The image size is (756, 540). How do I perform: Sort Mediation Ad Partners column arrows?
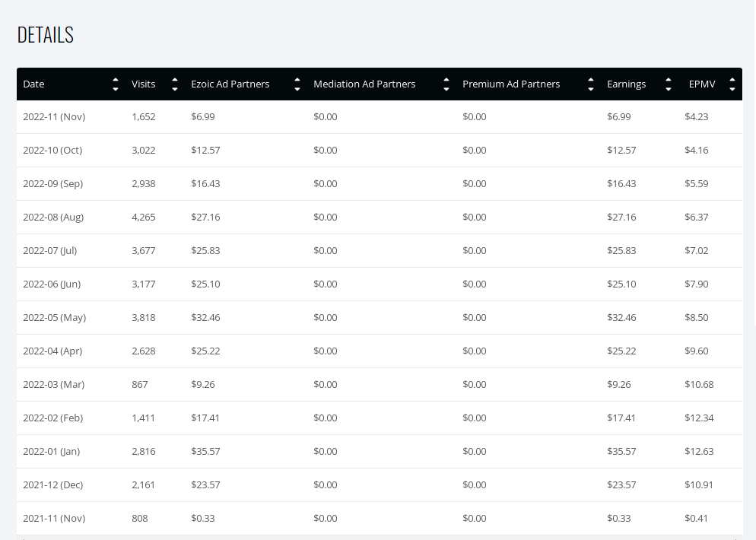446,84
